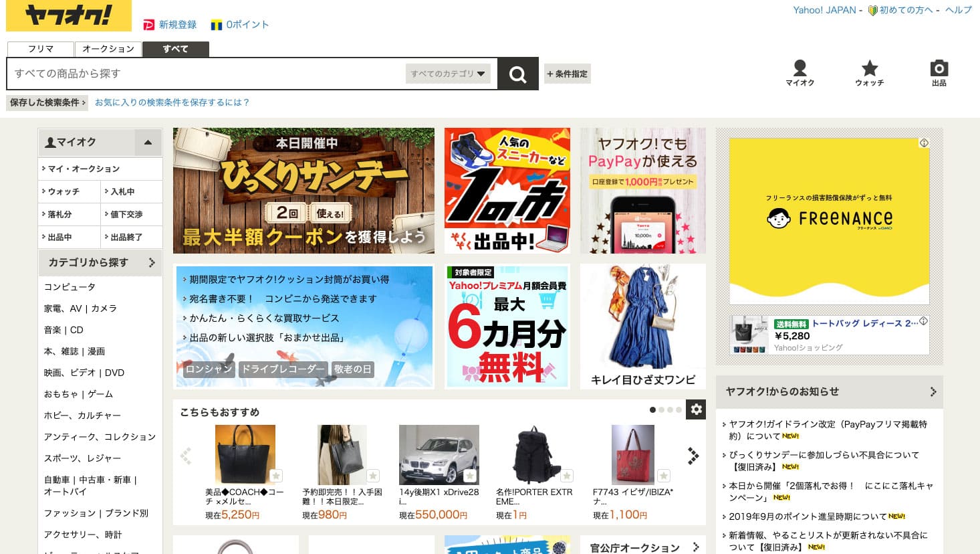Image resolution: width=980 pixels, height=554 pixels.
Task: Open the 1円市 sneaker banner
Action: pyautogui.click(x=507, y=191)
